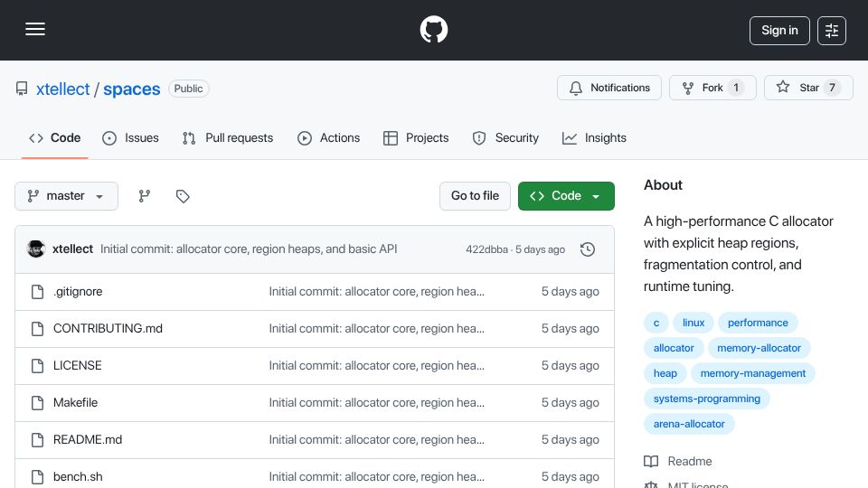Switch to the Code tab
The image size is (868, 488).
pos(55,137)
